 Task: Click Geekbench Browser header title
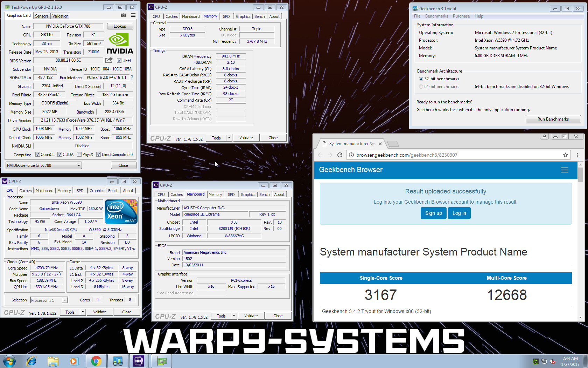coord(351,170)
